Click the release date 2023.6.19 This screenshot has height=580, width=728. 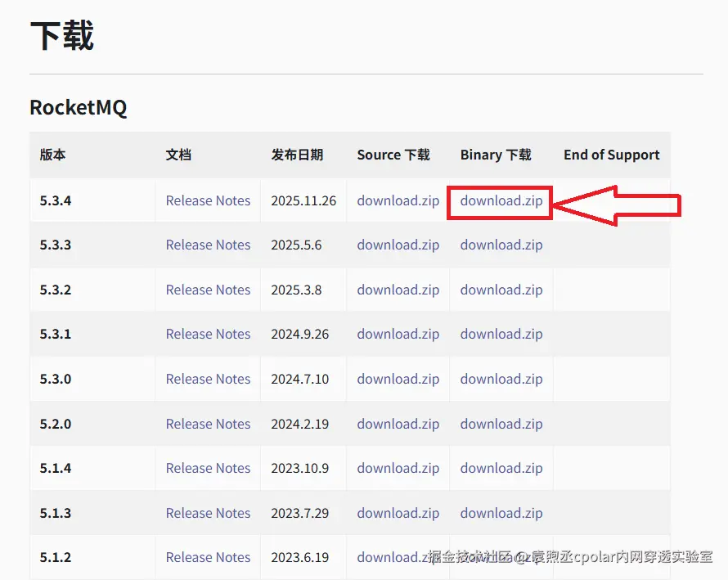tap(300, 557)
